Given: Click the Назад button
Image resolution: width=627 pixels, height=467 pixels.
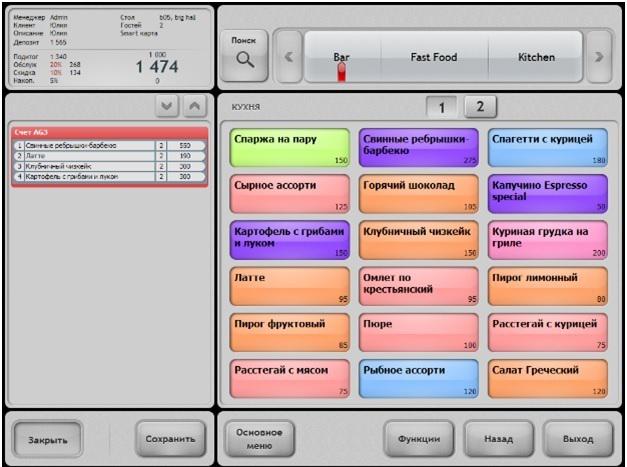Looking at the screenshot, I should 498,439.
